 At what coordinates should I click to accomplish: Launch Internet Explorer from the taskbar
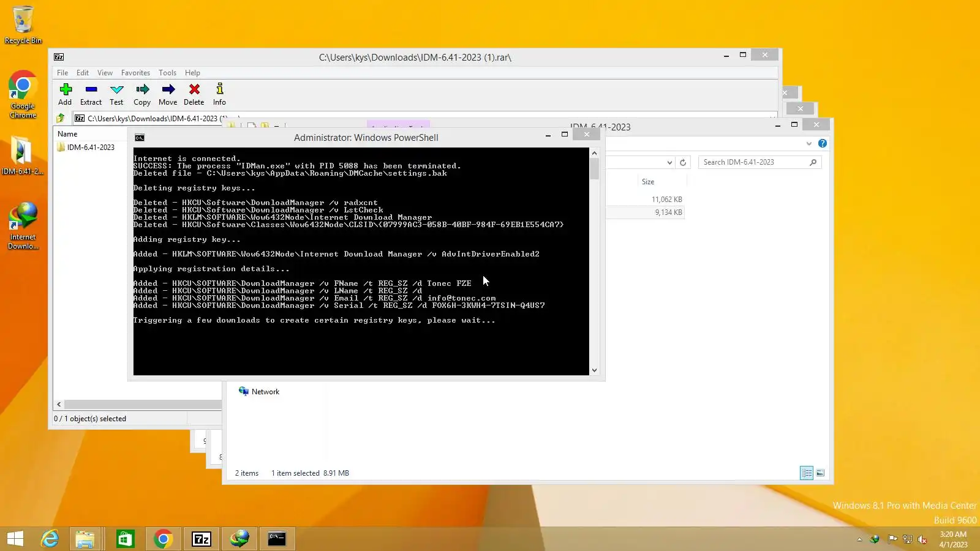point(50,539)
